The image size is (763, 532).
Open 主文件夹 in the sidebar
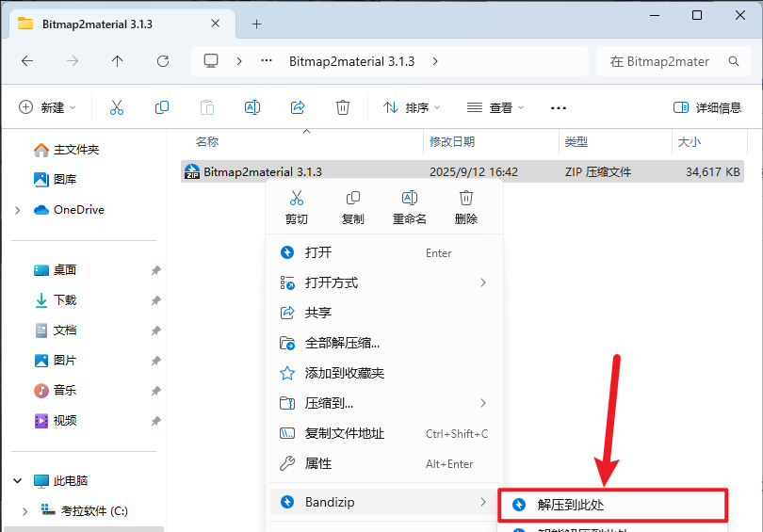coord(66,150)
